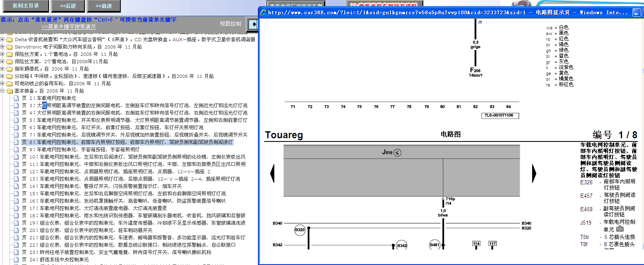Click the page icon for 页 4

click(x=16, y=113)
